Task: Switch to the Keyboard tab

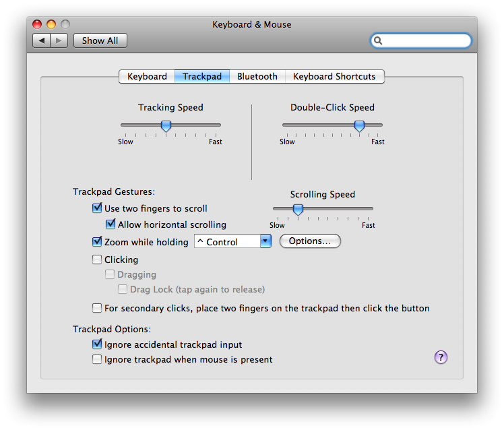Action: (x=147, y=77)
